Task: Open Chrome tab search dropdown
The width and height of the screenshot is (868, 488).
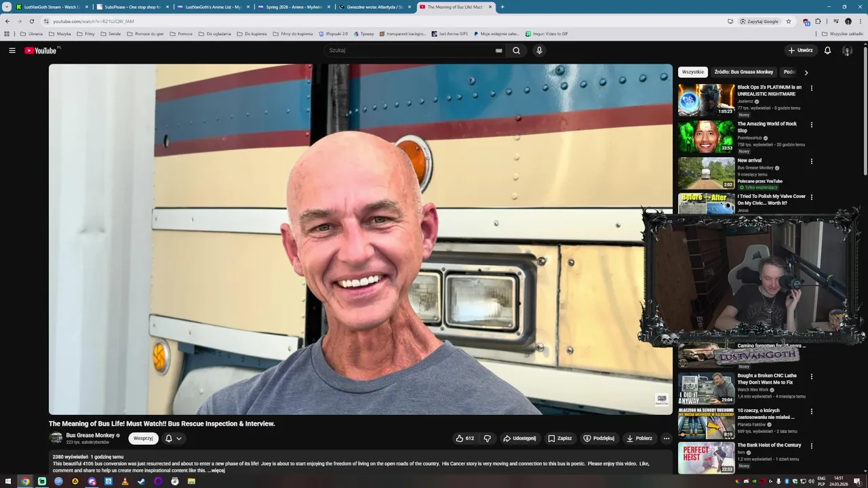Action: point(7,7)
